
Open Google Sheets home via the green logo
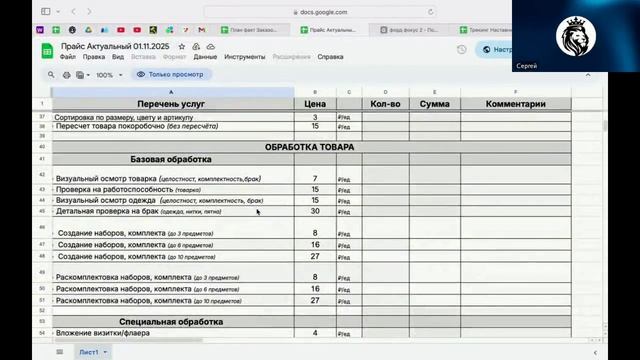[47, 51]
